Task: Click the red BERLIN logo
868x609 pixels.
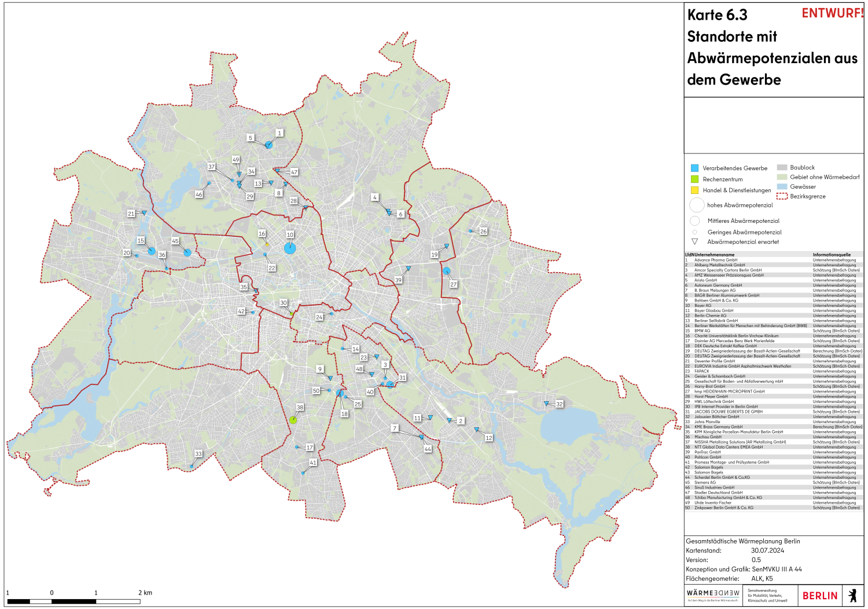Action: click(820, 596)
